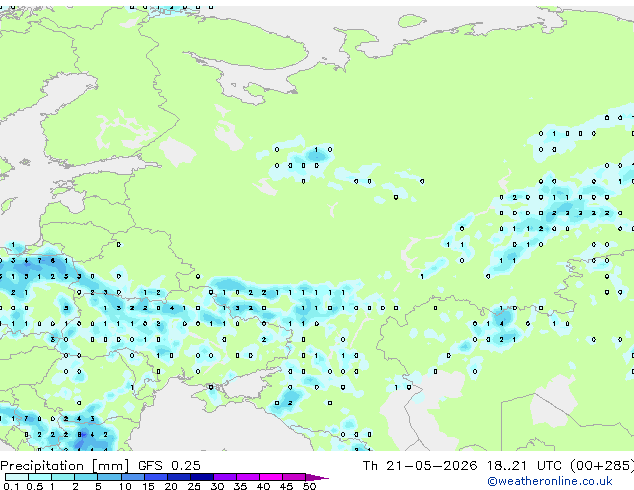Click the '0.1' legend scale label

pyautogui.click(x=11, y=486)
